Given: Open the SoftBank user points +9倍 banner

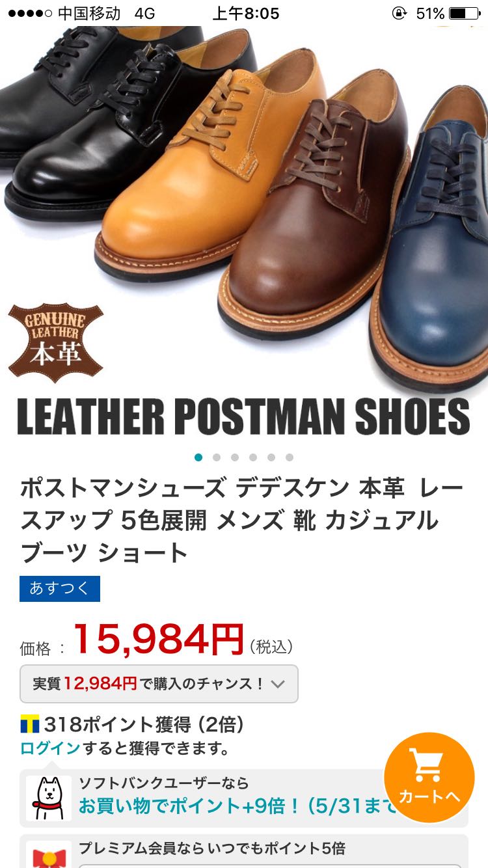Looking at the screenshot, I should pyautogui.click(x=244, y=798).
